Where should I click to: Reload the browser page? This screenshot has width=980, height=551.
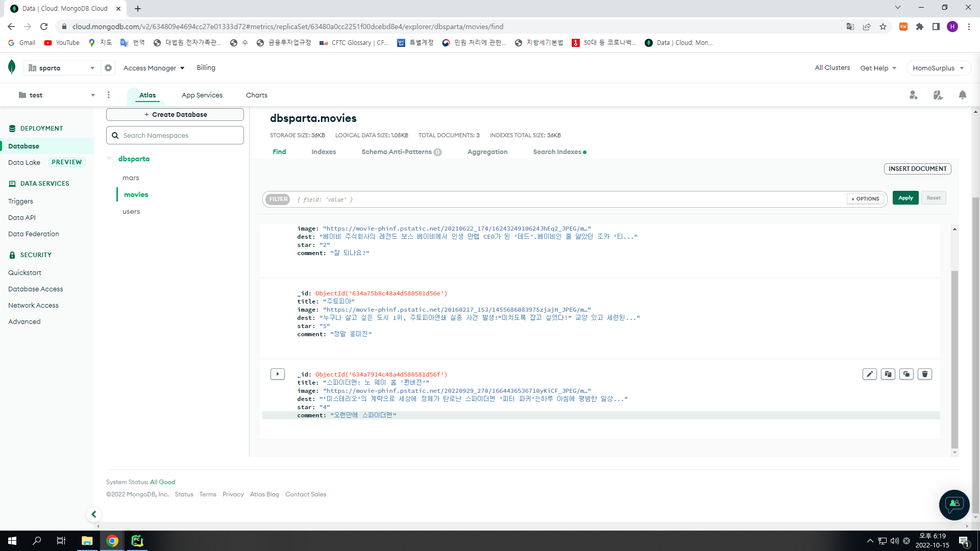[x=44, y=27]
